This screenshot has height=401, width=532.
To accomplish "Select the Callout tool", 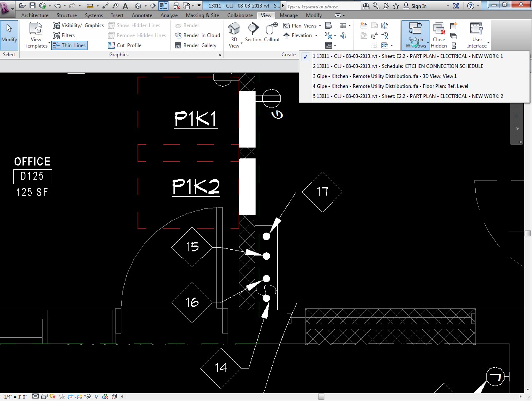I will pos(272,29).
